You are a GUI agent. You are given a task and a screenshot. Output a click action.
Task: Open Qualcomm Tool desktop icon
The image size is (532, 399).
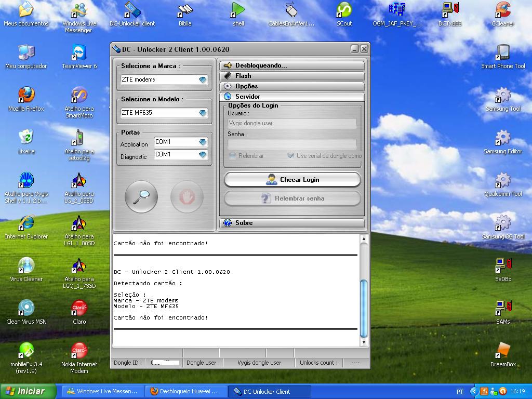[x=503, y=185]
